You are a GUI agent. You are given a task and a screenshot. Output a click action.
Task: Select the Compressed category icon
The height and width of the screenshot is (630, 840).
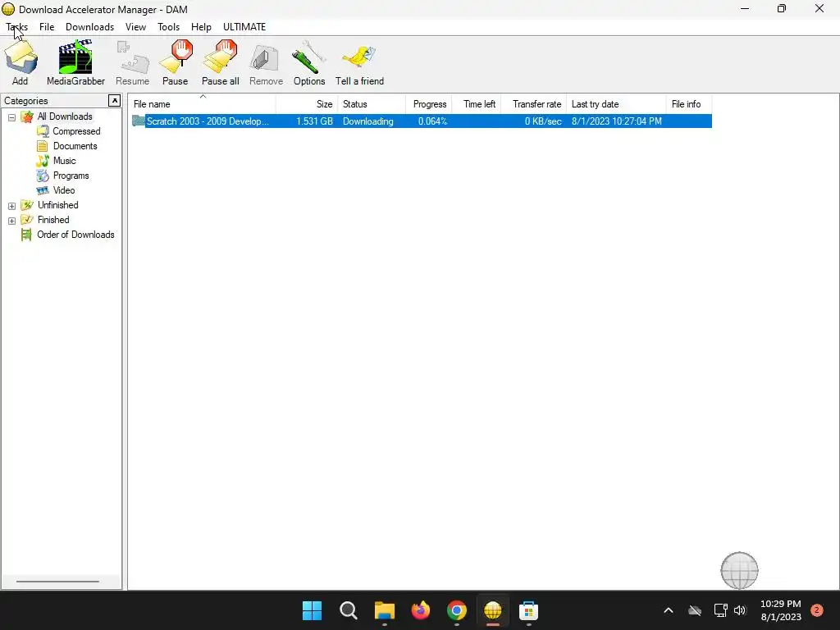(43, 131)
